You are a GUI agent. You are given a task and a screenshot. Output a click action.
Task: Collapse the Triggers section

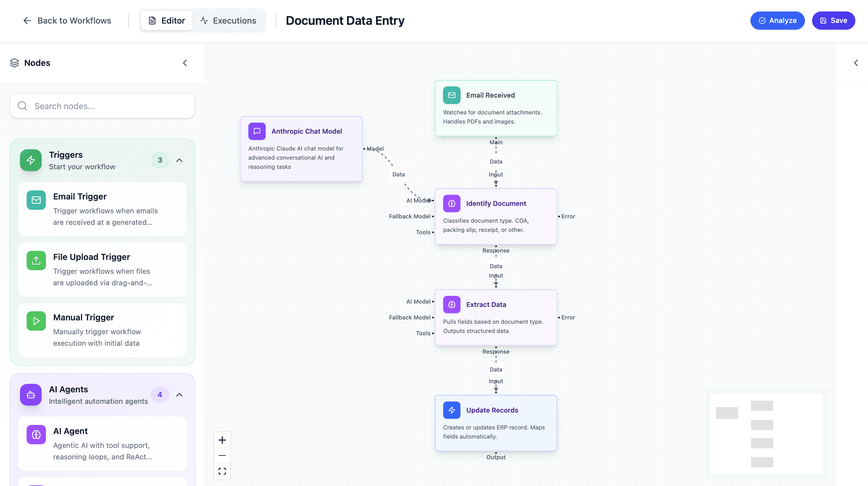coord(179,160)
